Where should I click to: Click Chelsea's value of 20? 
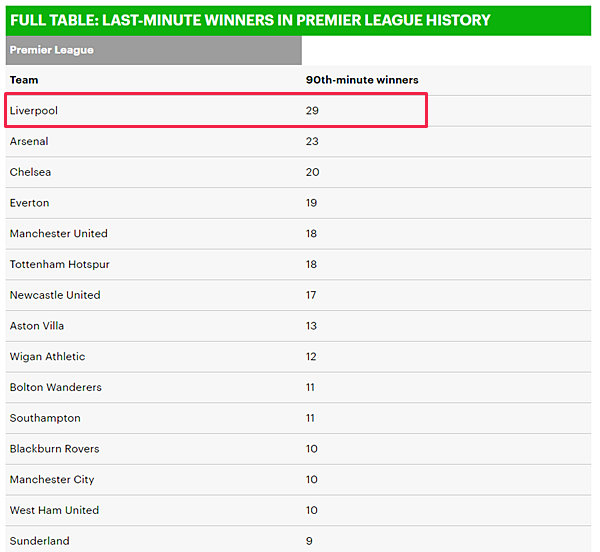[x=312, y=172]
